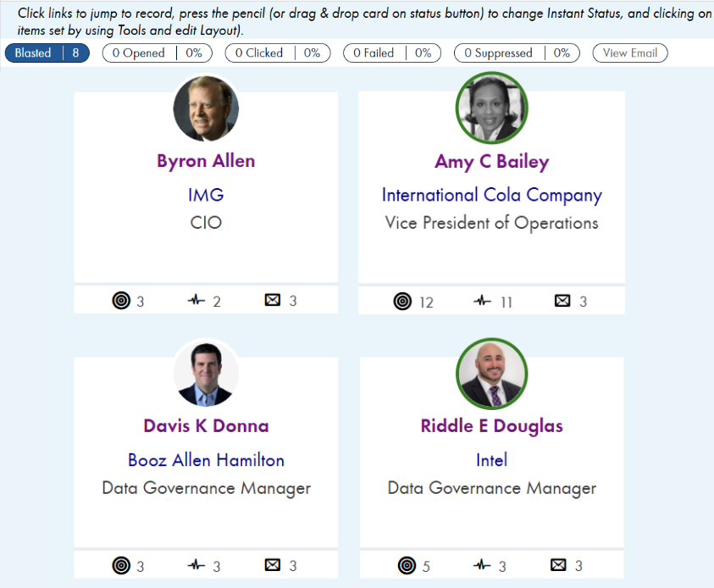
Task: Click Riddle E Douglas profile photo
Action: 492,374
